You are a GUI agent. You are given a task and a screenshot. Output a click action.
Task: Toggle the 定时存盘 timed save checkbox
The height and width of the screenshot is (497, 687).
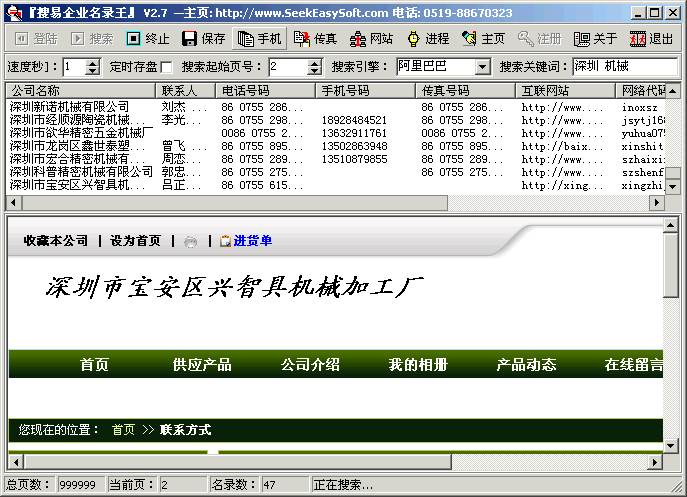point(166,67)
